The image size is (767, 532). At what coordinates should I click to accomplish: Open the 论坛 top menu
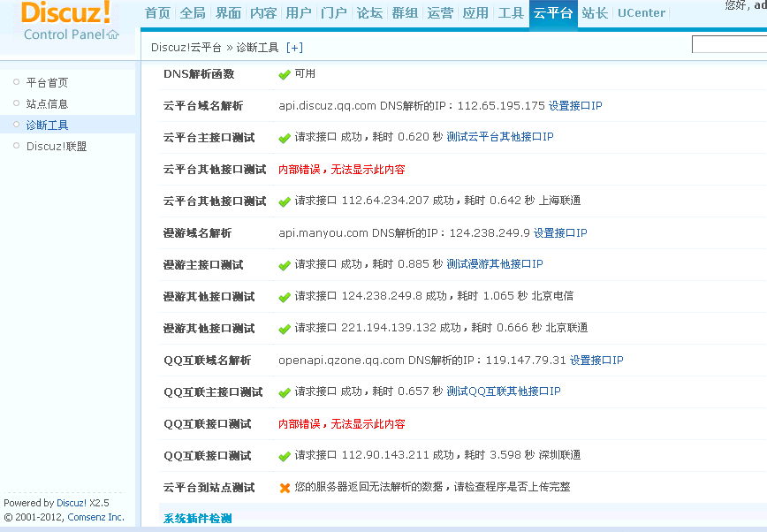[369, 13]
